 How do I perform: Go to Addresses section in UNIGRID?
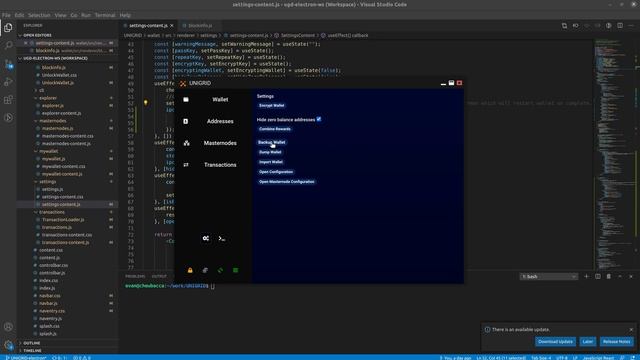tap(220, 121)
